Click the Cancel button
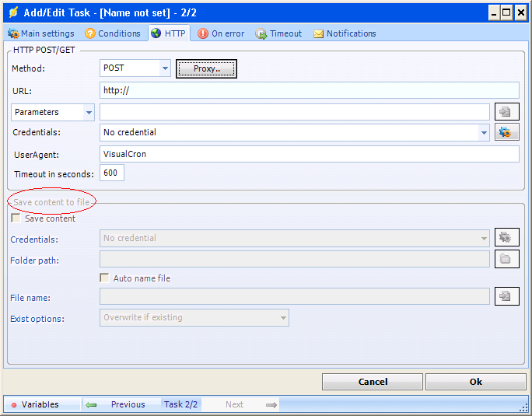This screenshot has width=532, height=416. pyautogui.click(x=373, y=382)
